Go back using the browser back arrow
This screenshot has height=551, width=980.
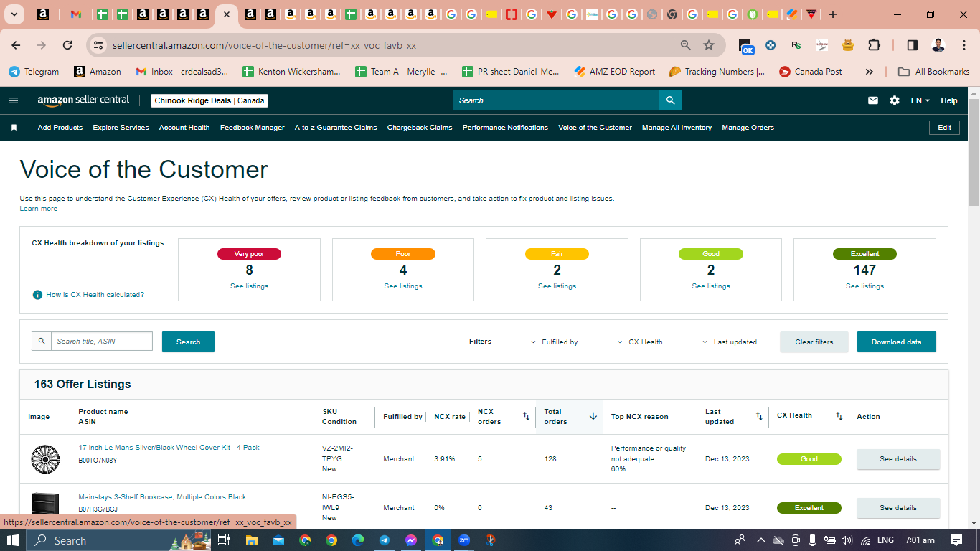(x=16, y=45)
